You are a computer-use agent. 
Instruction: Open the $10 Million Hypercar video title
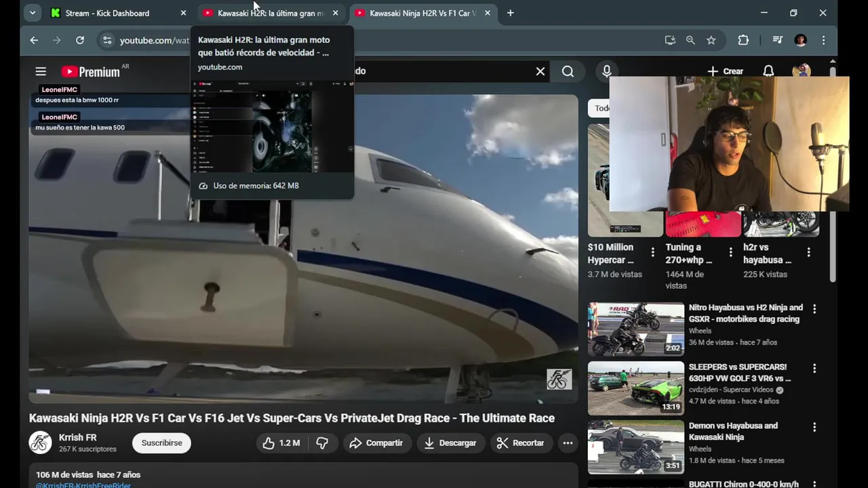click(x=611, y=253)
